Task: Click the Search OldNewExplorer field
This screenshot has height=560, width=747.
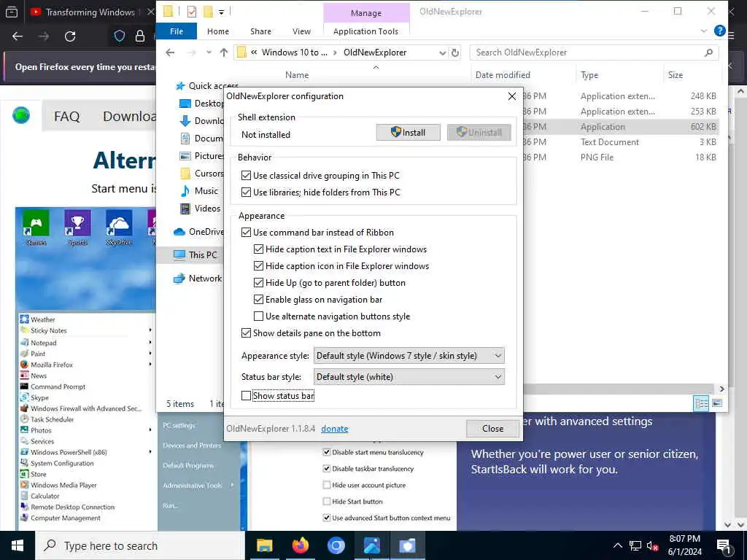Action: pyautogui.click(x=594, y=52)
